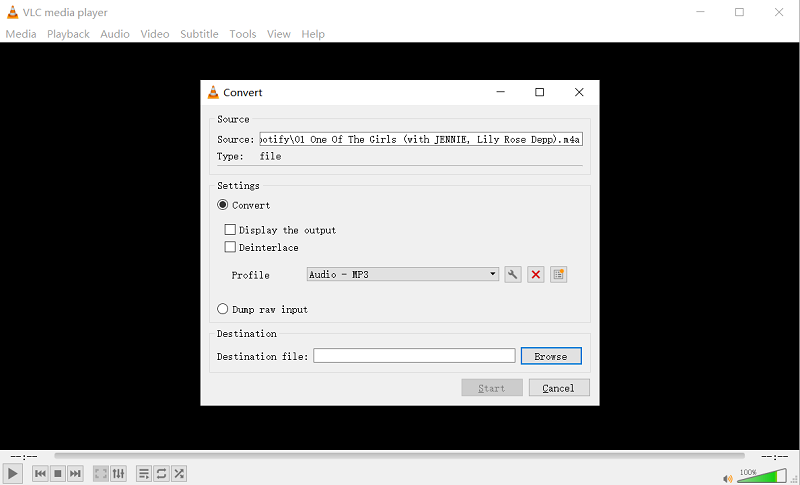Click the Destination file input field
Screen dimensions: 800x485
pyautogui.click(x=414, y=355)
